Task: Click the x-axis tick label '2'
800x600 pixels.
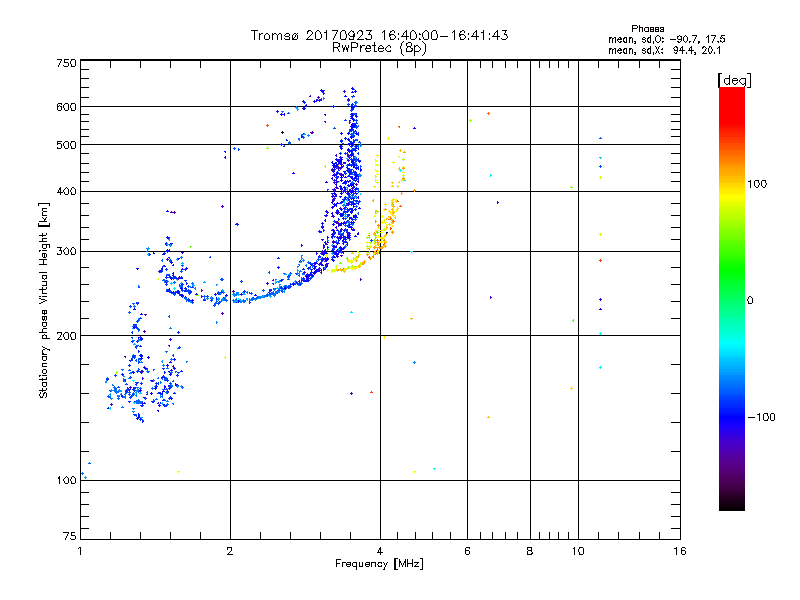Action: pos(230,551)
